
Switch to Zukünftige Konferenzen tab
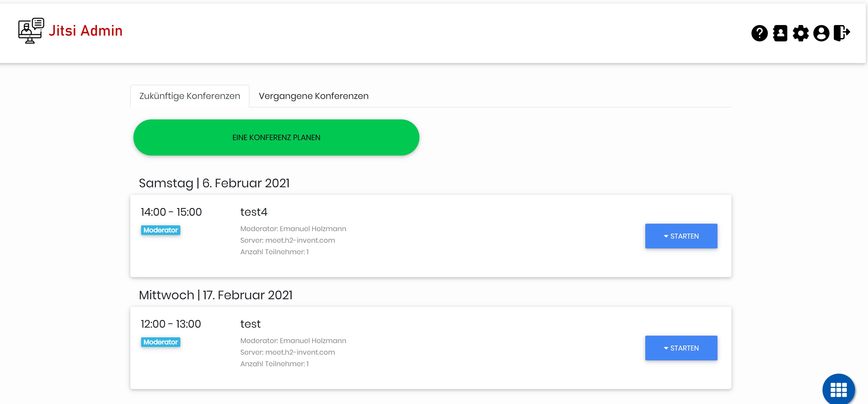pos(190,96)
